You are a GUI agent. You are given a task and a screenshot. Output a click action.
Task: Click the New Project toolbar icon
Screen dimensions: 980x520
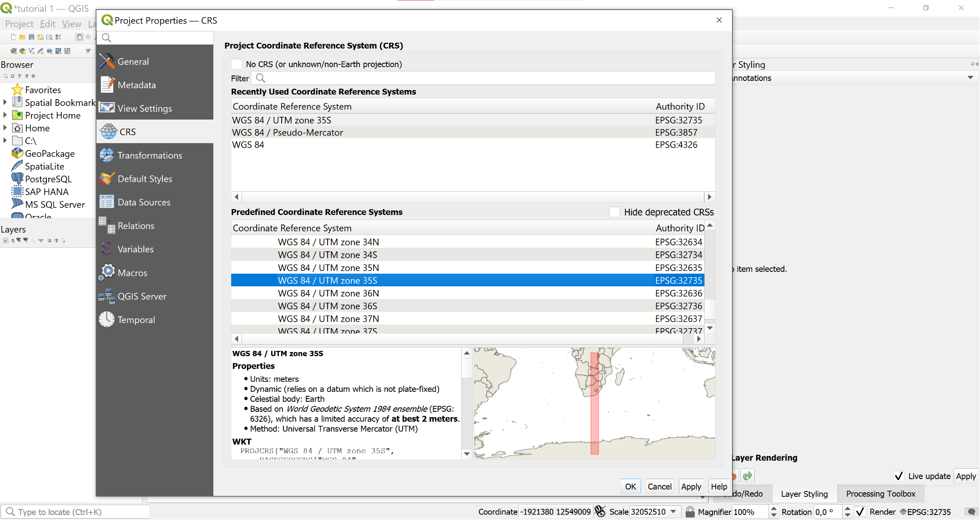pos(13,37)
